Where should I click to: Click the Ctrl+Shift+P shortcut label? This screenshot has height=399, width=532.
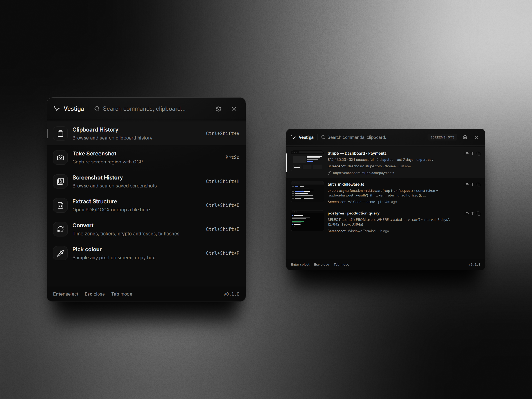pyautogui.click(x=222, y=253)
